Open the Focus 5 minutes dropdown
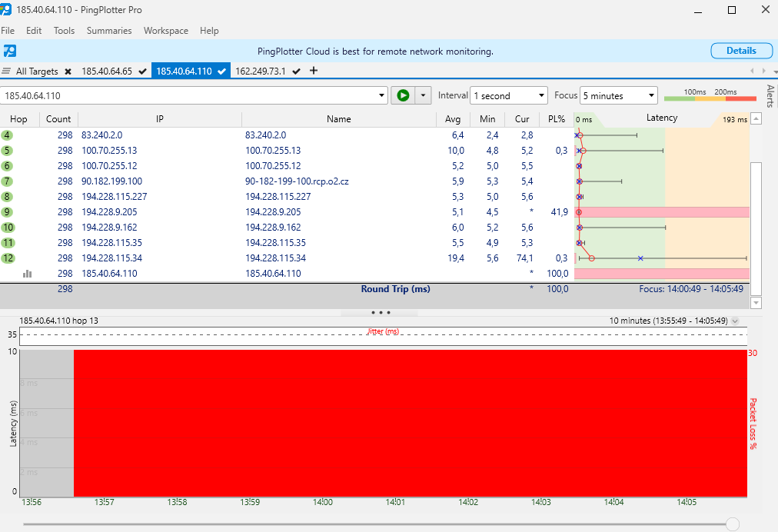This screenshot has height=532, width=778. point(619,96)
